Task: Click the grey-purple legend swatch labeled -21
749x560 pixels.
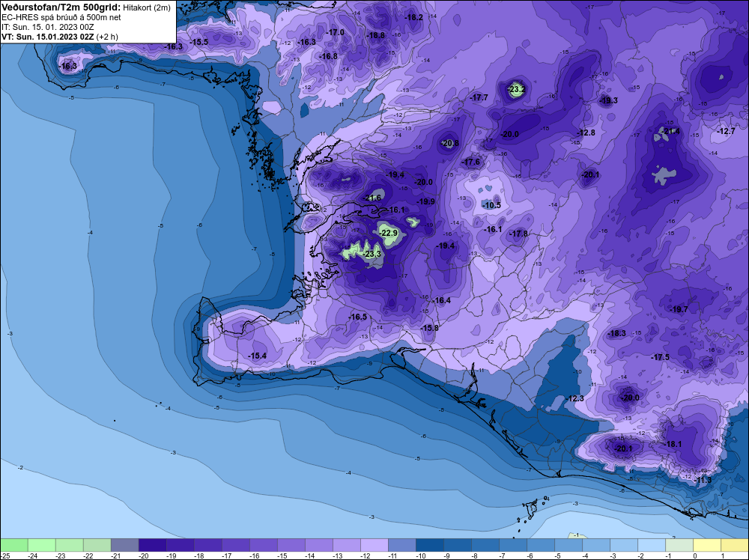Action: 124,545
